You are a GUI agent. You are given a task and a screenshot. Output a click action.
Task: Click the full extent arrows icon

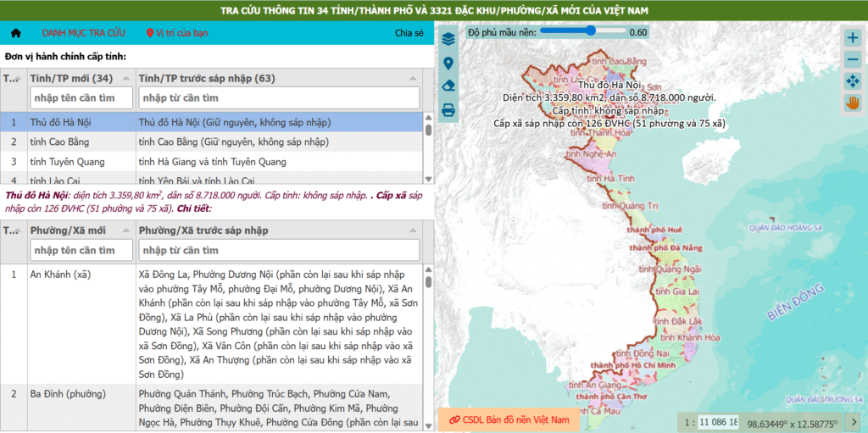(853, 81)
